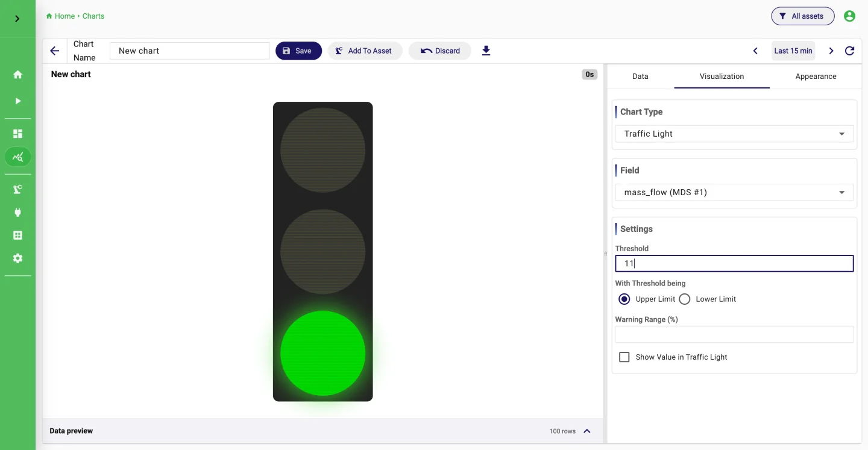868x450 pixels.
Task: Open the table grid icon in the sidebar
Action: point(18,236)
